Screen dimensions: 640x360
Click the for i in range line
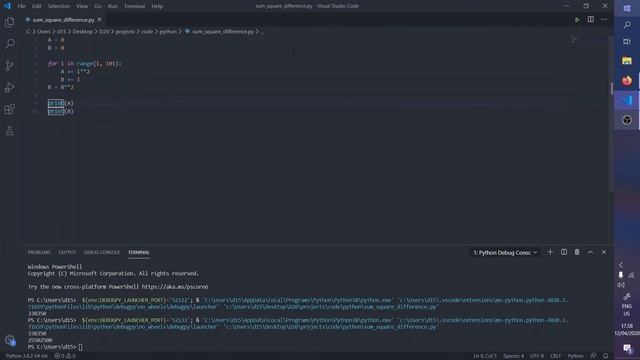click(84, 64)
